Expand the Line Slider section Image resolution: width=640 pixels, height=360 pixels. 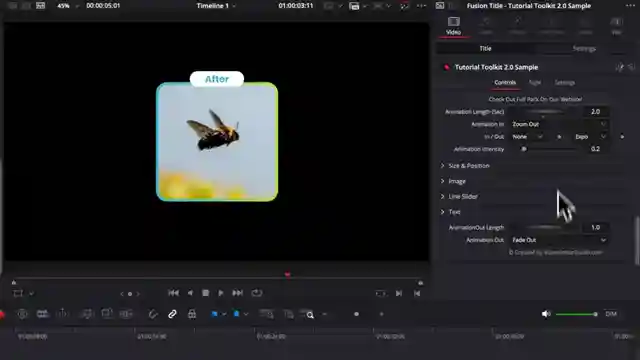[x=459, y=197]
